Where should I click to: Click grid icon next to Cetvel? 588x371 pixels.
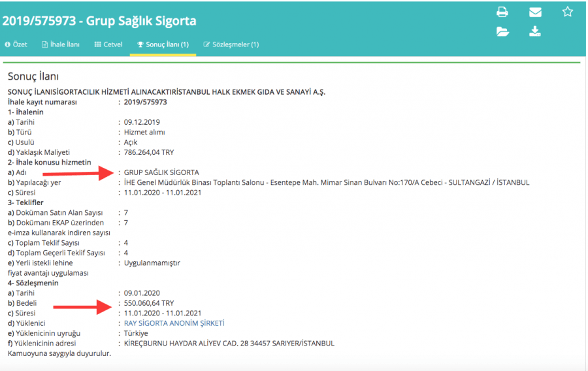[x=97, y=44]
